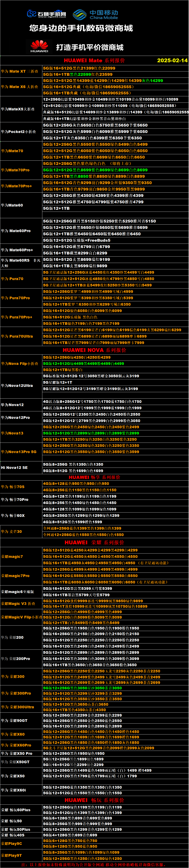This screenshot has height=868, width=189.
Task: Select the 华为 荣耀200Pro row label
Action: 15,659
